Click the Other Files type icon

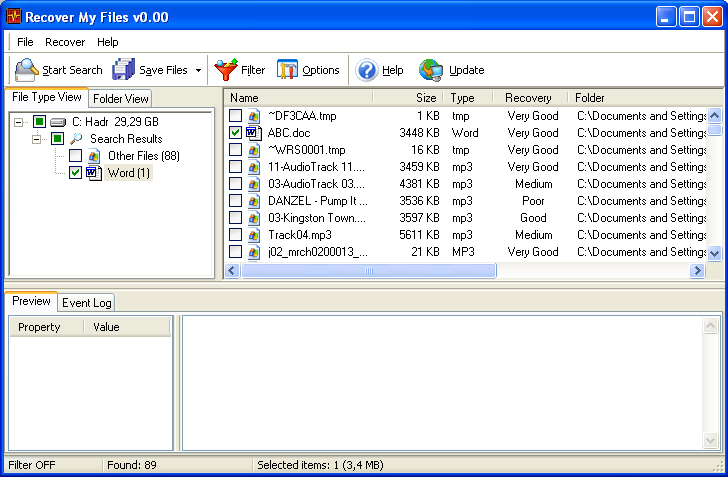pyautogui.click(x=94, y=156)
